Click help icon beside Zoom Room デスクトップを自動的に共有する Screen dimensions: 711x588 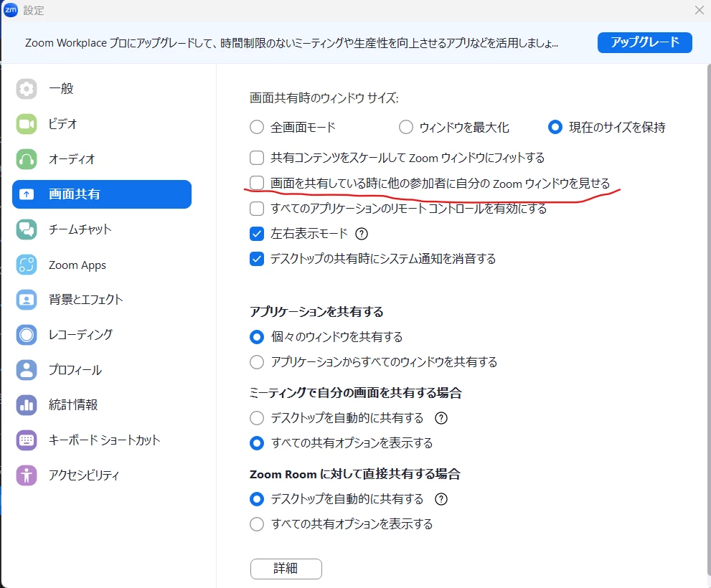pos(441,499)
